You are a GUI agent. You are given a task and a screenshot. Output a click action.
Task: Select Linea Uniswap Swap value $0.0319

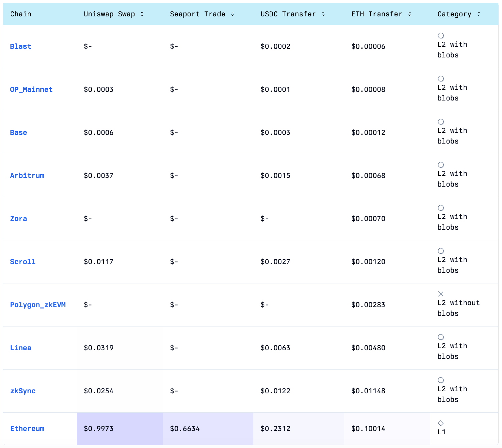pyautogui.click(x=98, y=348)
